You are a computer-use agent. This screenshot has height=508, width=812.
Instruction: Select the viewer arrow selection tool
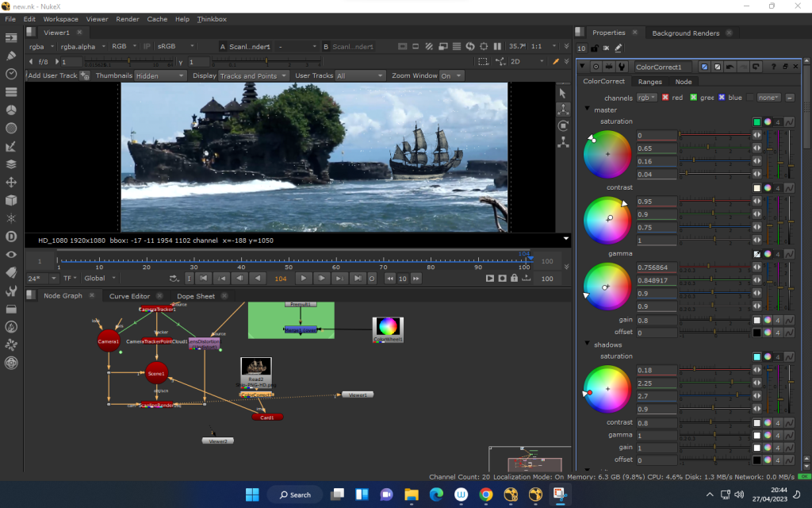click(x=563, y=94)
